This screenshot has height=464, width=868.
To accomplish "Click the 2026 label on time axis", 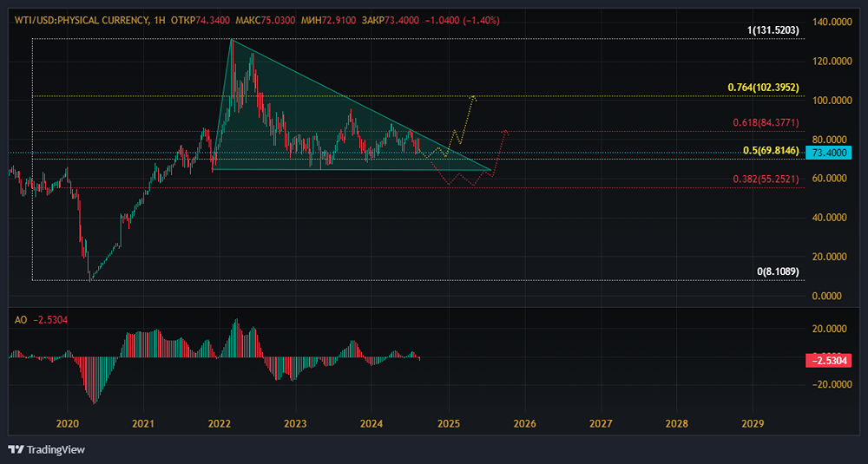I will [524, 424].
